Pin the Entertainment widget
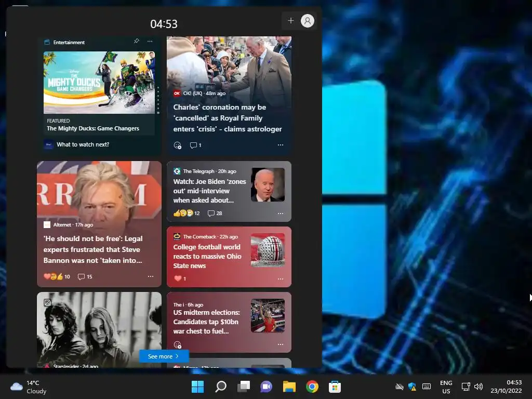The image size is (532, 399). click(x=137, y=41)
